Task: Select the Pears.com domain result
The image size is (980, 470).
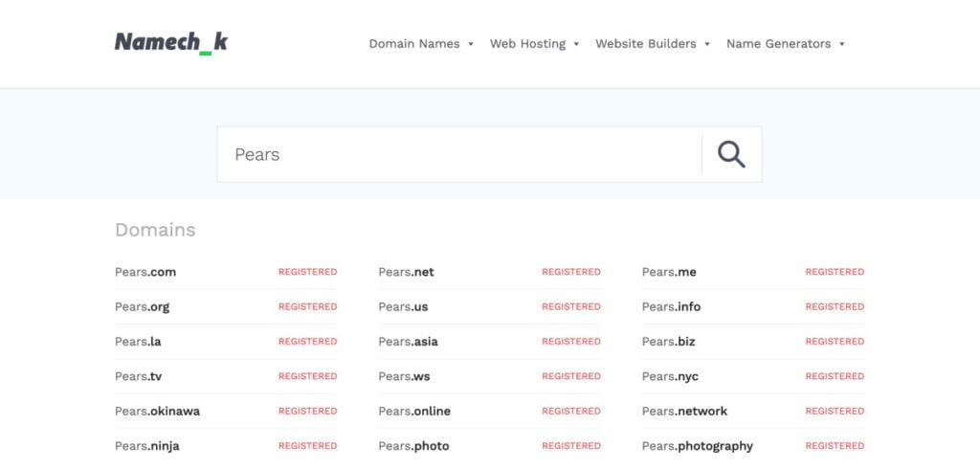Action: pos(145,272)
